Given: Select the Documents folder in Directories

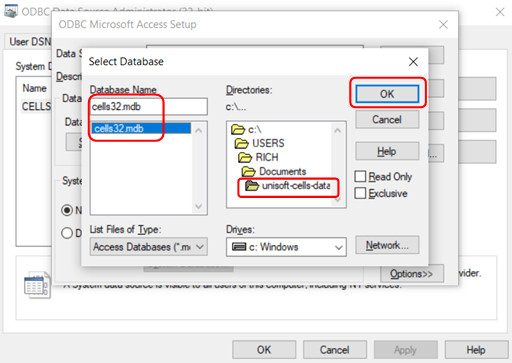Looking at the screenshot, I should coord(274,171).
